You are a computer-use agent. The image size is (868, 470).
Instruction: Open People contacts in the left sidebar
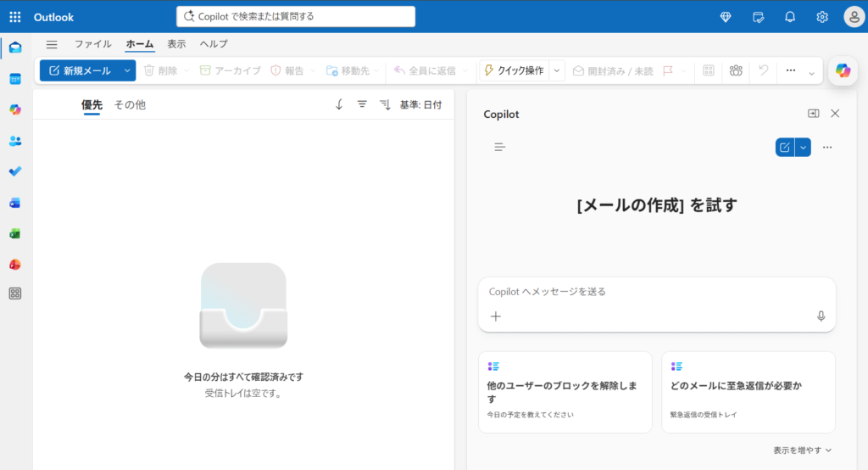point(15,141)
